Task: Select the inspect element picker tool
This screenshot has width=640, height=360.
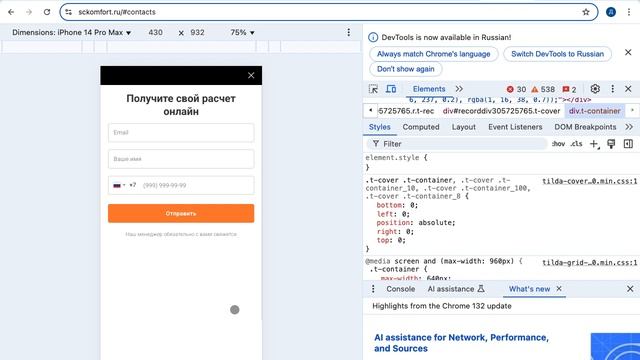Action: pyautogui.click(x=373, y=89)
